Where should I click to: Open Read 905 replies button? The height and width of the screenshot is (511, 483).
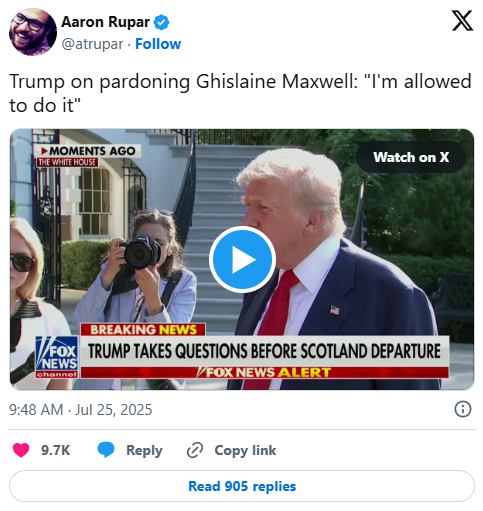(x=242, y=486)
